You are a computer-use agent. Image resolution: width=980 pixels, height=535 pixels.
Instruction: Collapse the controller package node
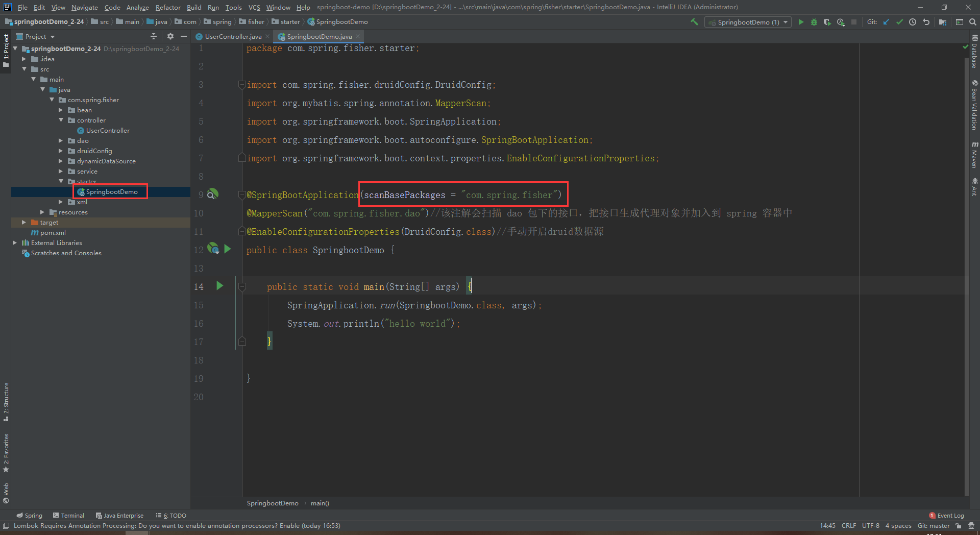tap(61, 120)
